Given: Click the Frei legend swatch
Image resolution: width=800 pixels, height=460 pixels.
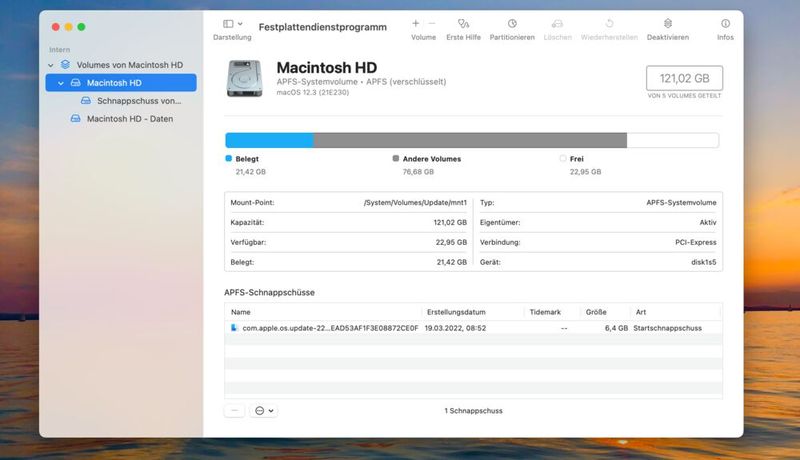Looking at the screenshot, I should [563, 159].
